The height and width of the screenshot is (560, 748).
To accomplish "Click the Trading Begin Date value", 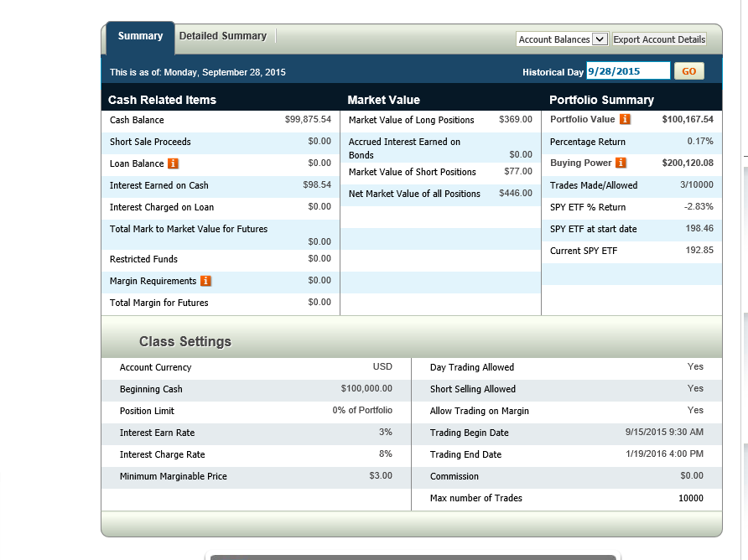I will click(664, 433).
